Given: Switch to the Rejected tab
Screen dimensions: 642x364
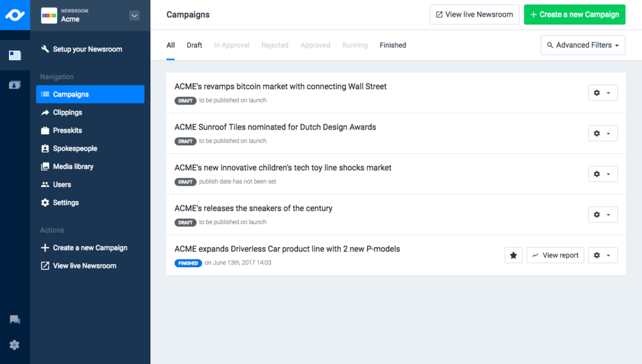Looking at the screenshot, I should (x=275, y=45).
